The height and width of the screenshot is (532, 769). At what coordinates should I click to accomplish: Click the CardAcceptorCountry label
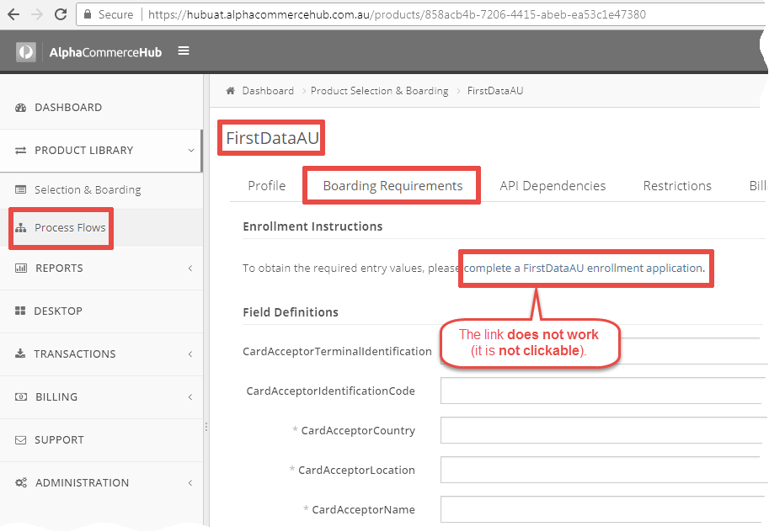tap(358, 430)
